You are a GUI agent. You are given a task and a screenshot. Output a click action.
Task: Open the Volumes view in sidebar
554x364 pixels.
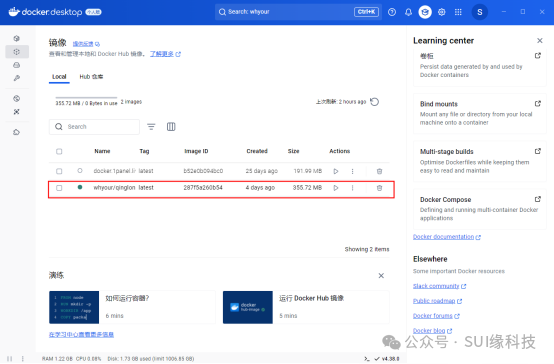pyautogui.click(x=17, y=65)
